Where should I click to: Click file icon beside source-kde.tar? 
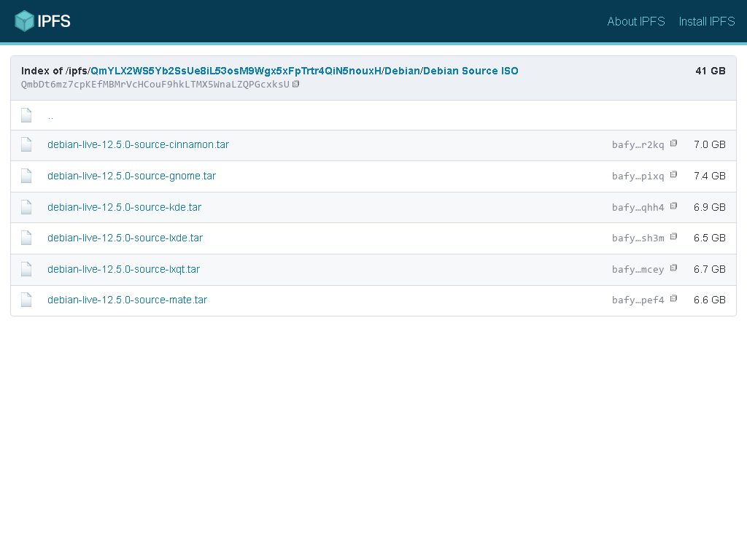pos(26,207)
